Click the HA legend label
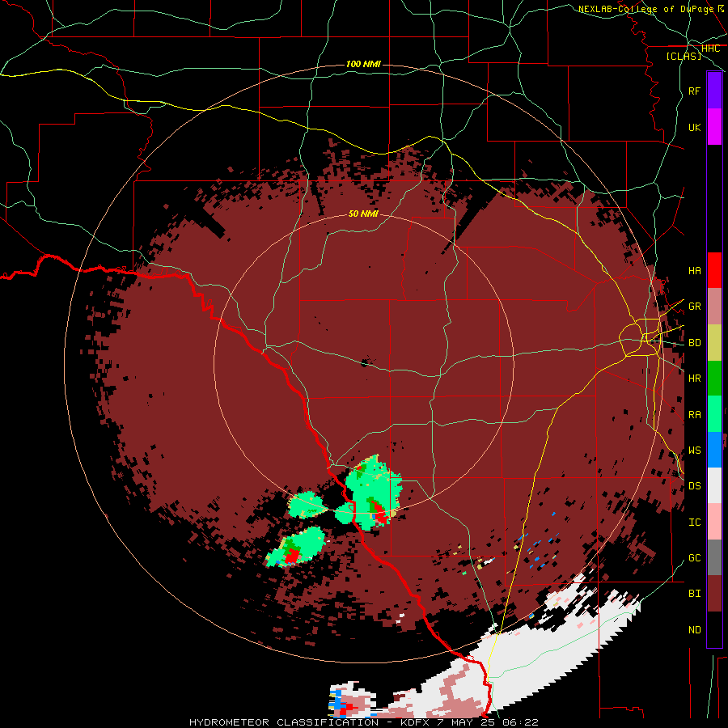Image resolution: width=728 pixels, height=728 pixels. pyautogui.click(x=694, y=271)
